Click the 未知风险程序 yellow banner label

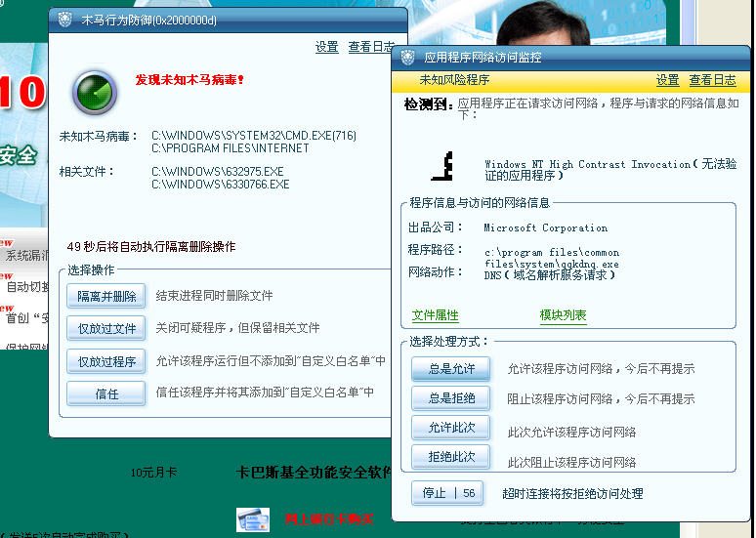point(454,80)
